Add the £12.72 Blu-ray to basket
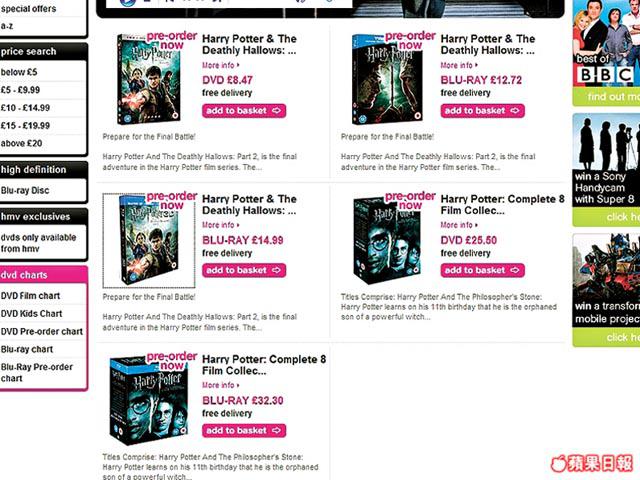Image resolution: width=640 pixels, height=480 pixels. click(x=482, y=111)
